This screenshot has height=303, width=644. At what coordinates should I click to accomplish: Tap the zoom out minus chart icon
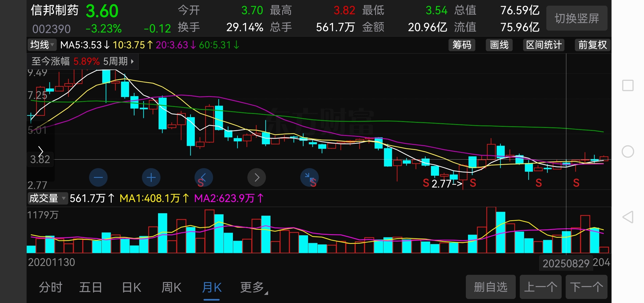pyautogui.click(x=98, y=177)
